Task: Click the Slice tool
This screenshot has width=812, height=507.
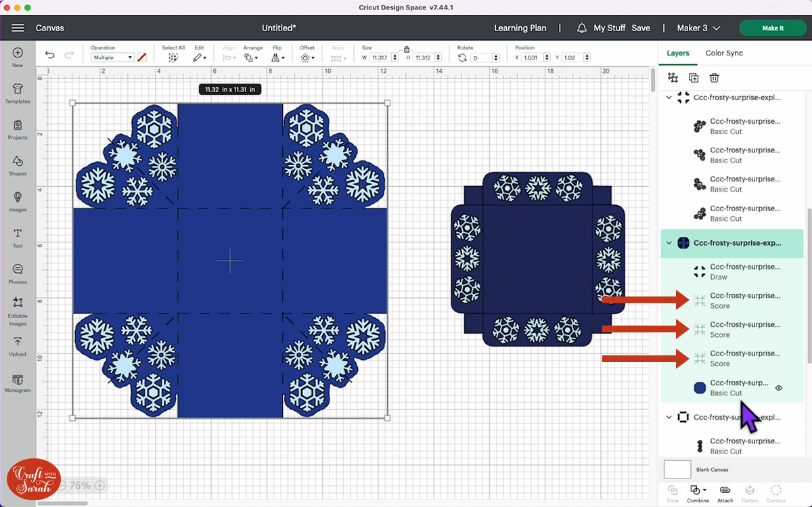Action: click(x=673, y=493)
